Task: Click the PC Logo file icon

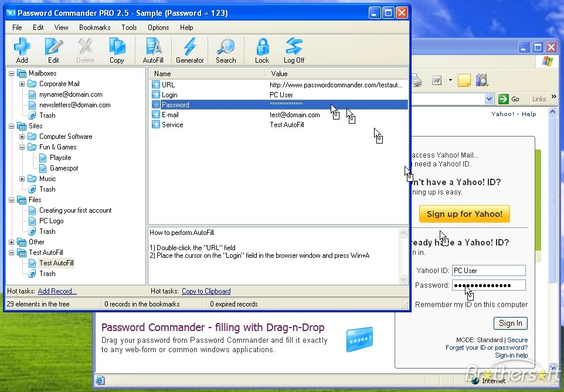Action: (x=32, y=221)
